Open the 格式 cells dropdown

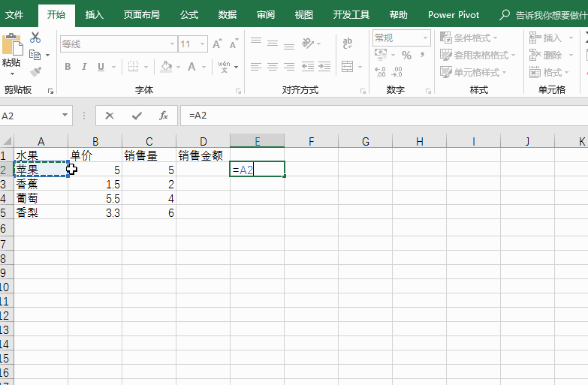tap(550, 72)
